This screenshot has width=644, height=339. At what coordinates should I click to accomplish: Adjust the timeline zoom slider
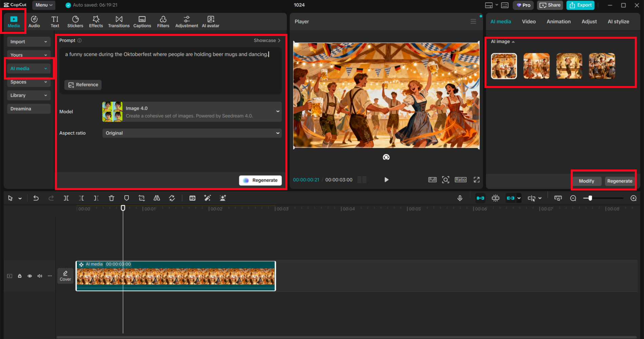[x=590, y=198]
